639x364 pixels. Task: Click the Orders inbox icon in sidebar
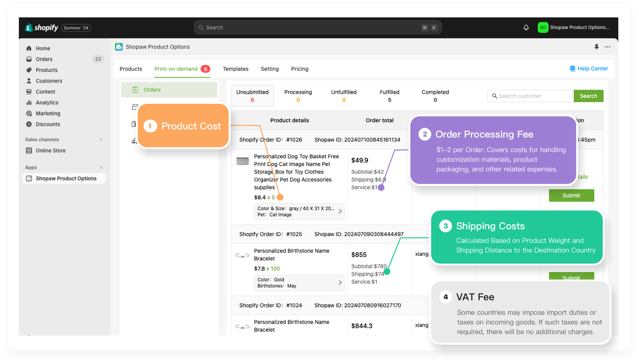click(x=29, y=59)
